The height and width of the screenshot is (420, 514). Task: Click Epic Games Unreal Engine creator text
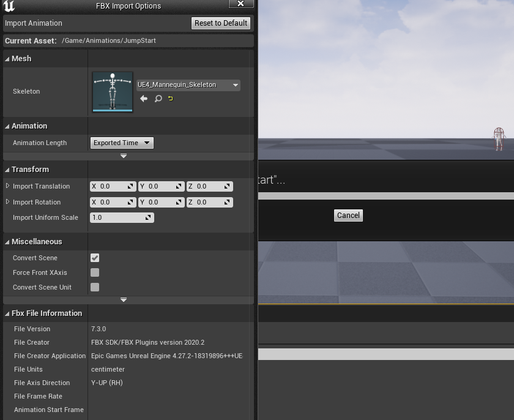(x=167, y=356)
